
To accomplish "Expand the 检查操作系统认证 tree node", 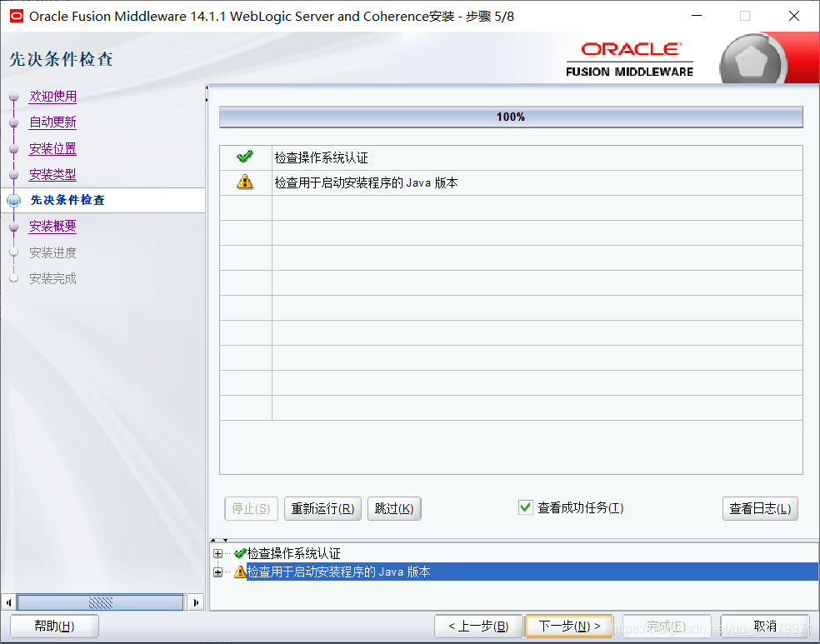I will coord(218,553).
